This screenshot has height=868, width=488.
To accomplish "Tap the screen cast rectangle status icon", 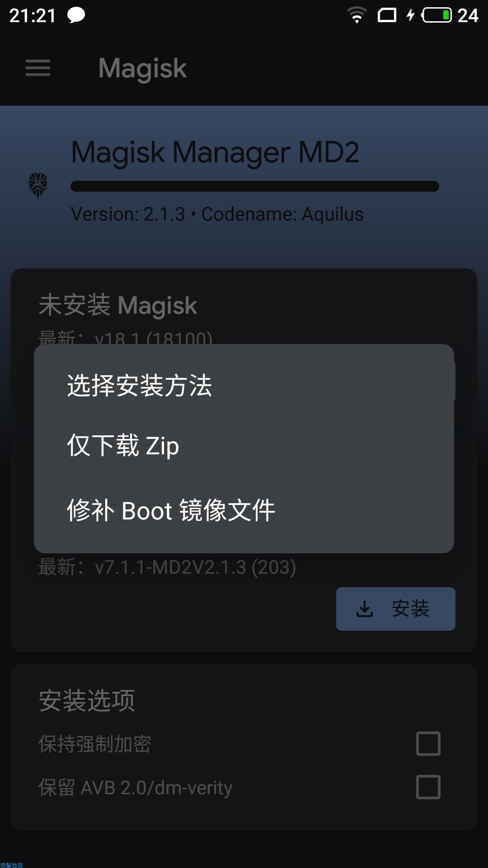I will pos(387,15).
